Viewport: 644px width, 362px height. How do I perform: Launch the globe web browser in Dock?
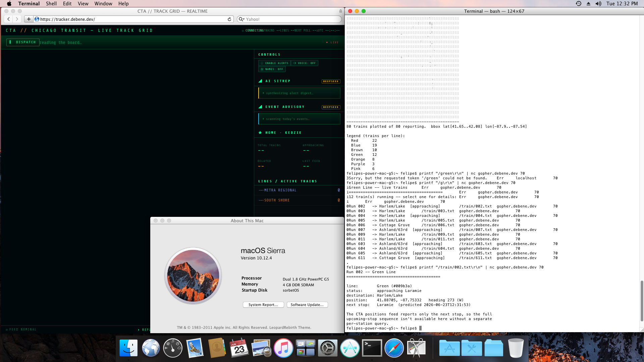pos(151,348)
